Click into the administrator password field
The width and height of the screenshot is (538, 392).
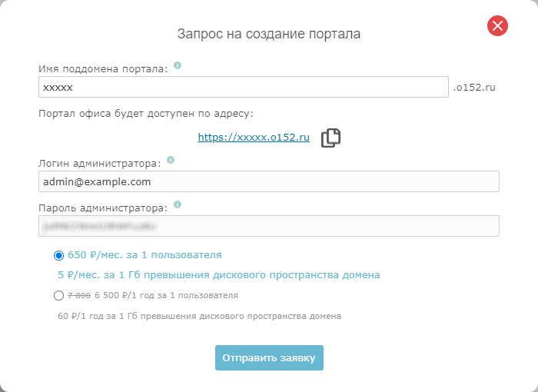click(269, 226)
